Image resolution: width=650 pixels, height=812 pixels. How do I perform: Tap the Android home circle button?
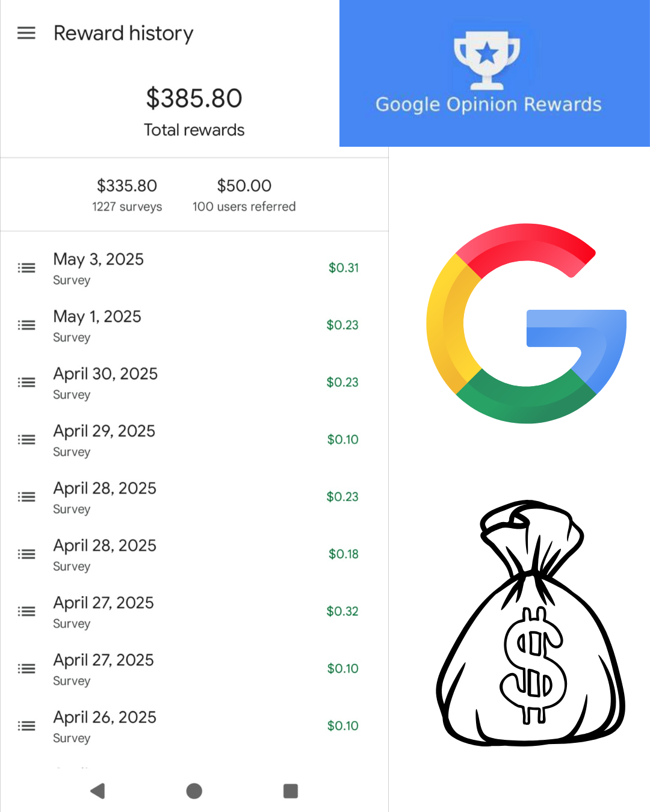pyautogui.click(x=194, y=791)
